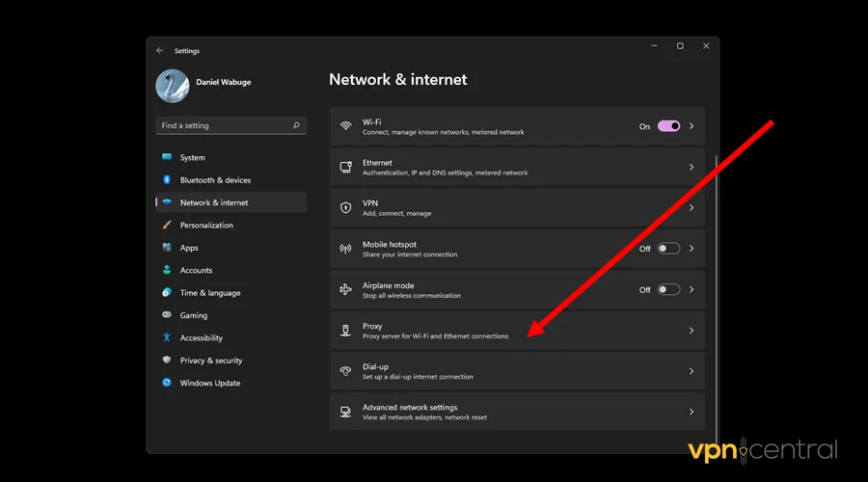Open Advanced network settings chevron

point(692,412)
